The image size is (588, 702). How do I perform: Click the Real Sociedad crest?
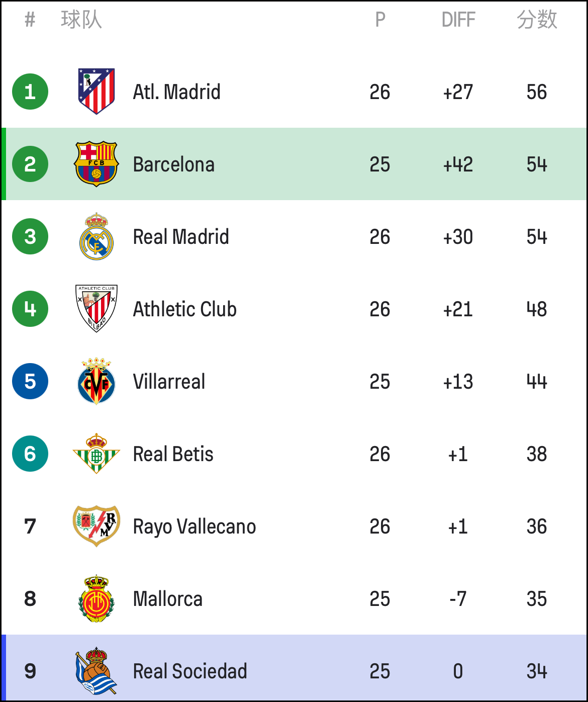pos(96,671)
